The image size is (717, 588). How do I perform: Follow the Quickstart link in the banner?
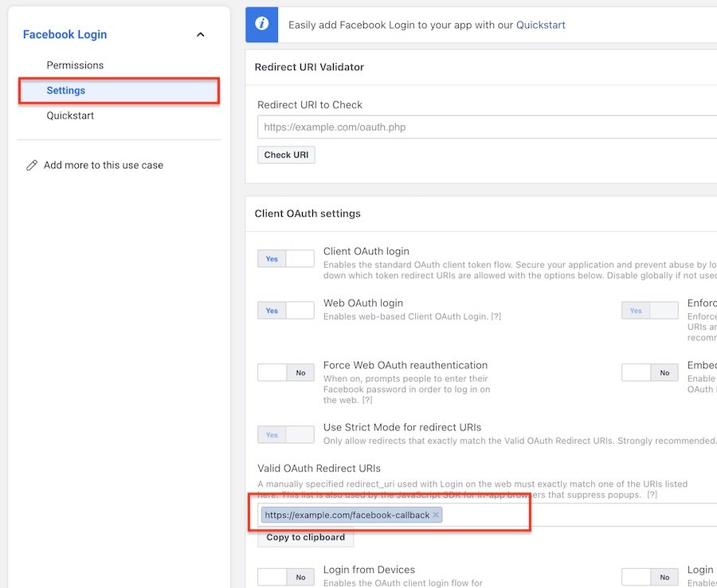click(540, 25)
